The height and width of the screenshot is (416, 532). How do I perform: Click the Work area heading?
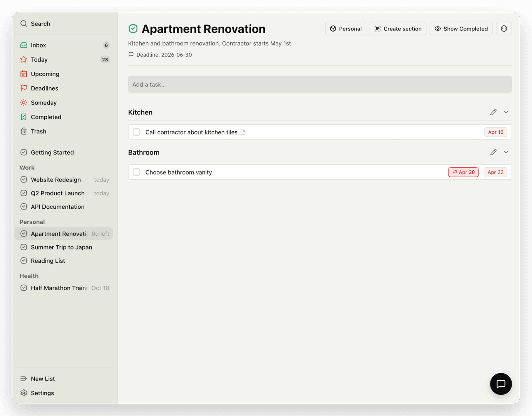(27, 168)
